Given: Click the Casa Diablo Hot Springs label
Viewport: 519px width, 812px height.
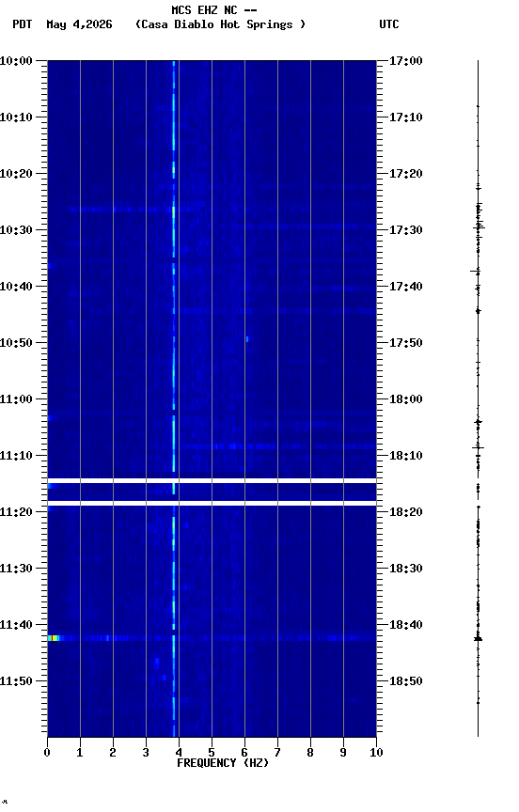Looking at the screenshot, I should [220, 24].
